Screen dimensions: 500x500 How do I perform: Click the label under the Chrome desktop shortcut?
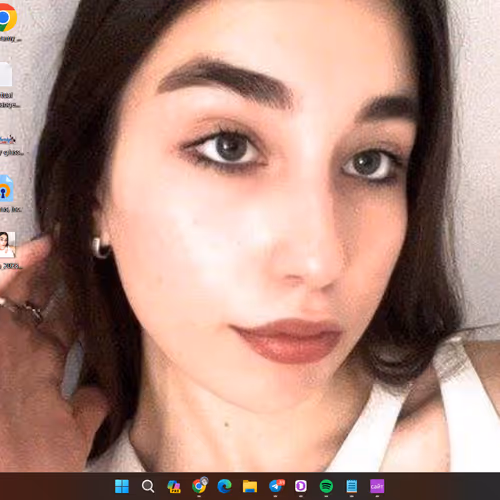[x=10, y=39]
